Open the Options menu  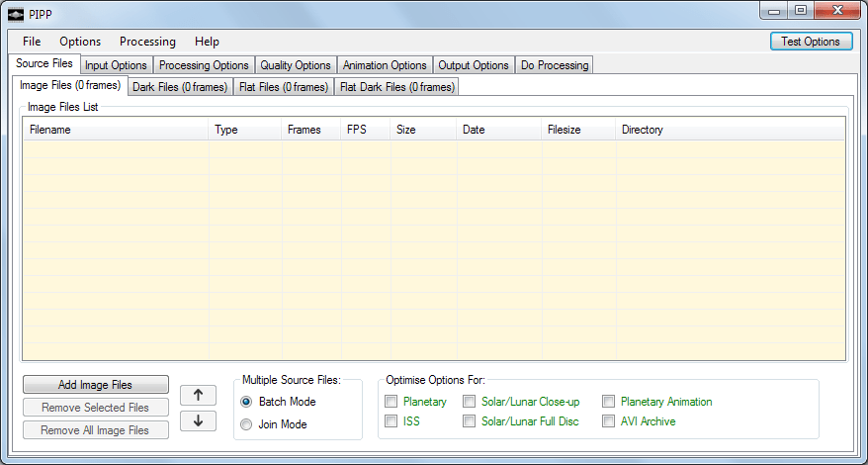(80, 42)
